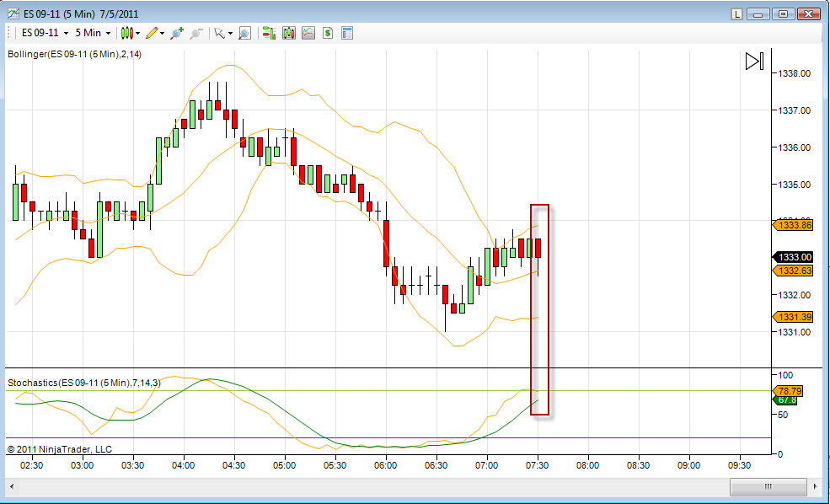Open the strategies dollar-sign icon

tap(328, 34)
